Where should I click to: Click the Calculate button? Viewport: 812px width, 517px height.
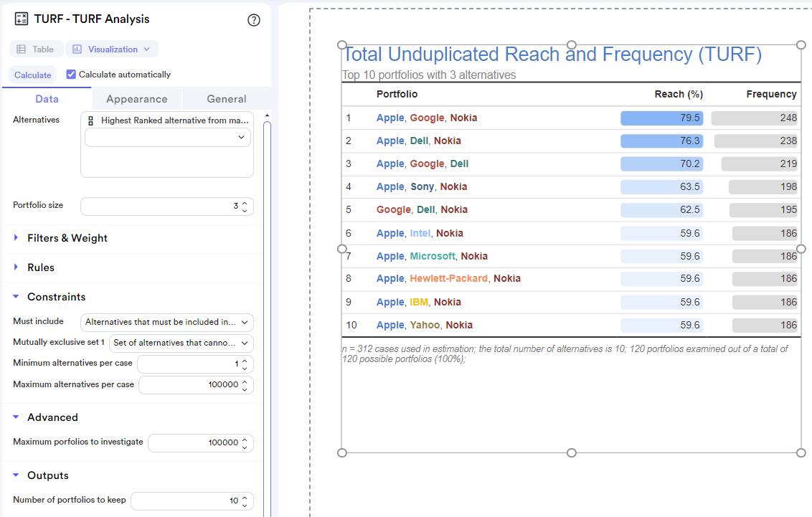[32, 75]
